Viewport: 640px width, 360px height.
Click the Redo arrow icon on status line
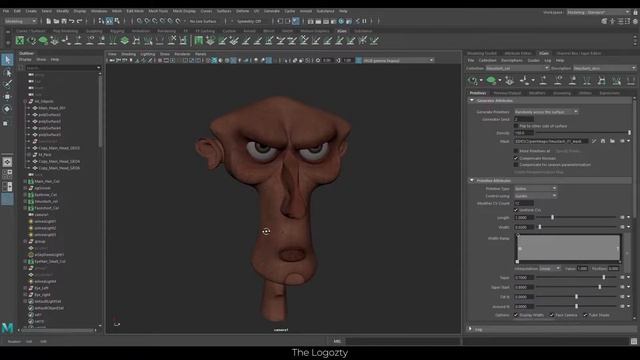tap(80, 21)
